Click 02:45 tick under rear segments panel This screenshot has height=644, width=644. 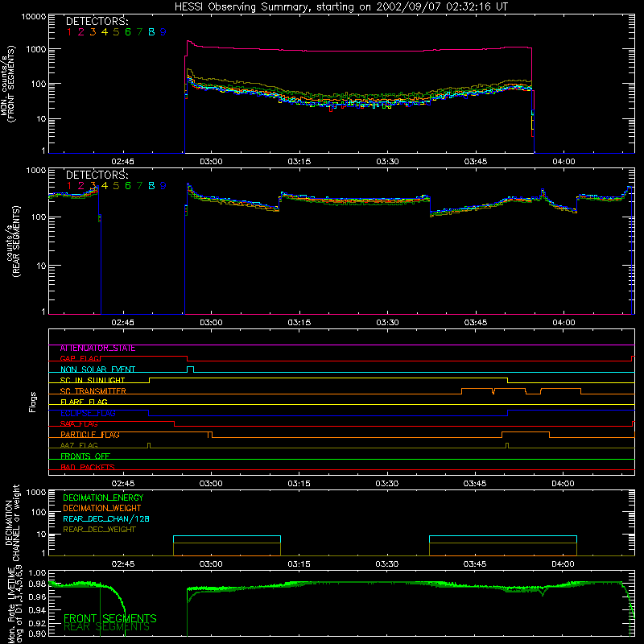(x=123, y=323)
